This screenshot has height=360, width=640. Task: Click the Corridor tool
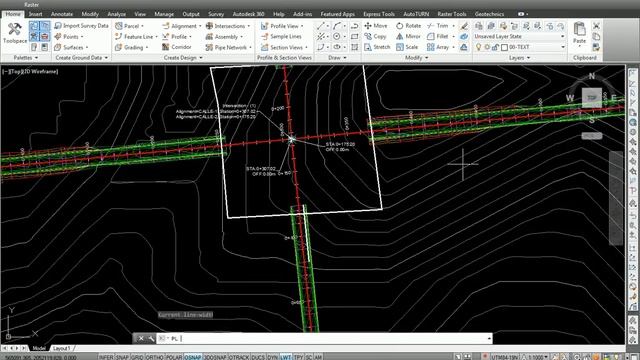pos(177,47)
